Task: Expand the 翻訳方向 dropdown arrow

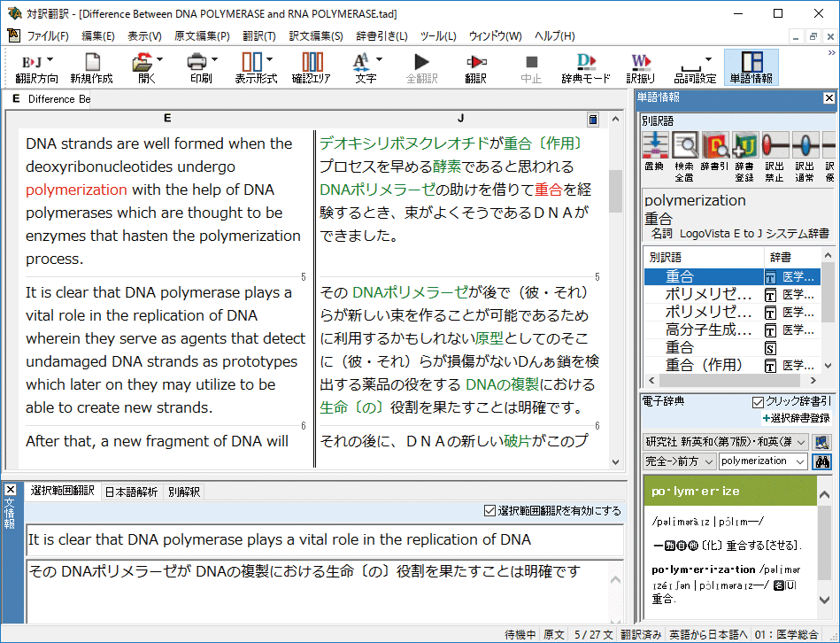Action: tap(50, 59)
